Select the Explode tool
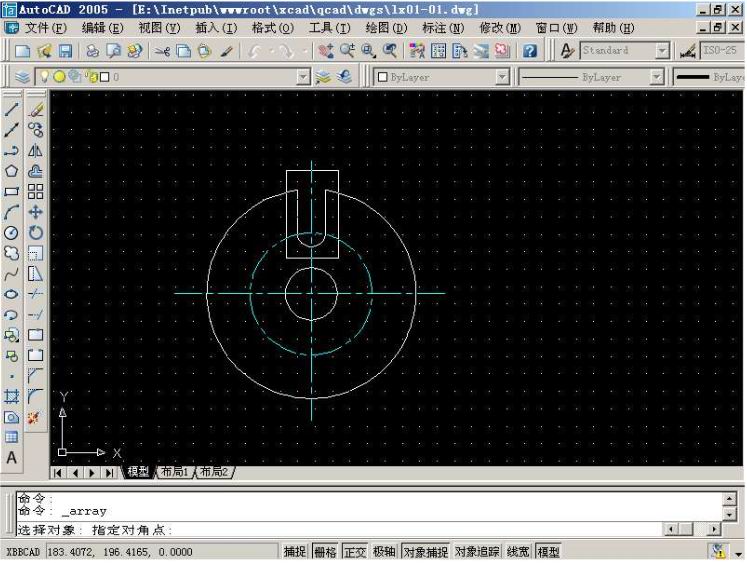This screenshot has height=563, width=747. click(x=33, y=418)
